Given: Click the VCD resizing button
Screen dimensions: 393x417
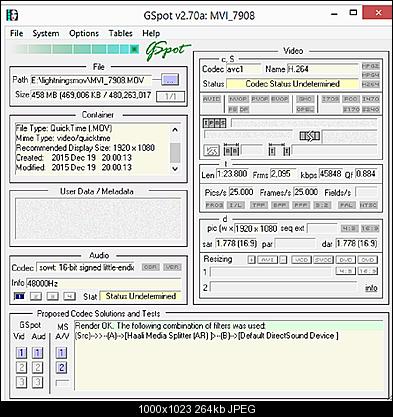Looking at the screenshot, I should point(301,260).
